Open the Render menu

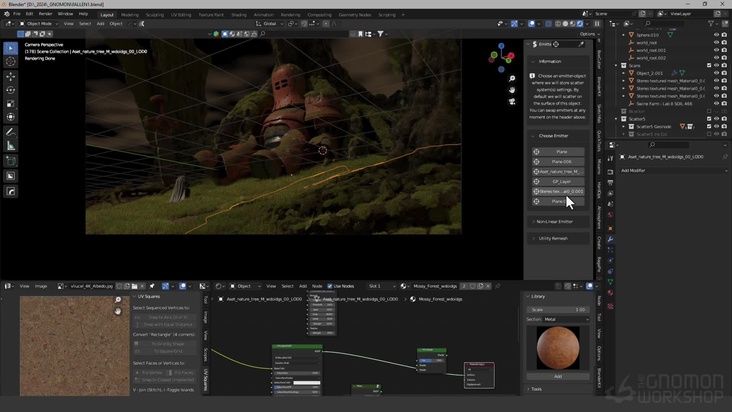(45, 14)
